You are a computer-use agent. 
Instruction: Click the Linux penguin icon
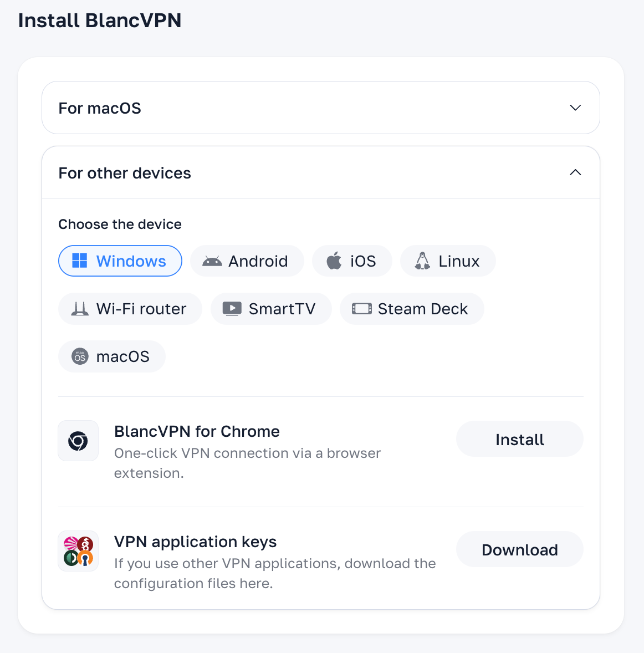[422, 261]
